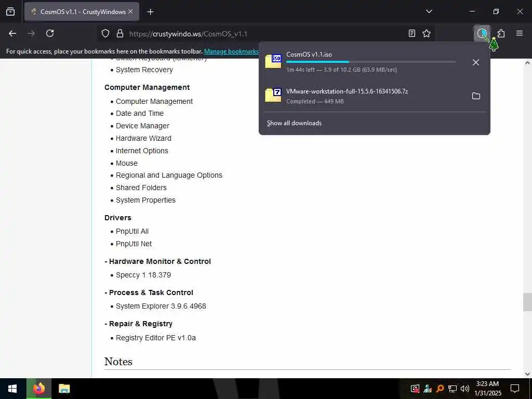This screenshot has height=399, width=532.
Task: Show VMware-workstation file in folder
Action: point(476,96)
